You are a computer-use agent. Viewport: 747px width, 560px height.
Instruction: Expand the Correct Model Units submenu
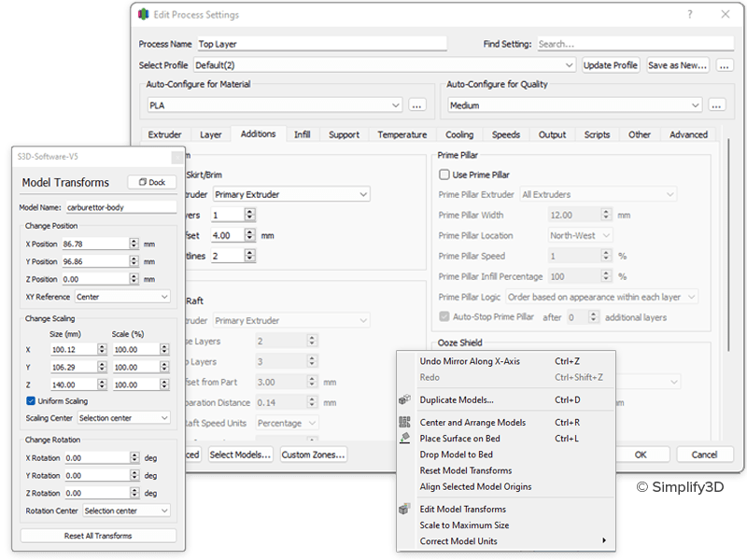tap(506, 541)
